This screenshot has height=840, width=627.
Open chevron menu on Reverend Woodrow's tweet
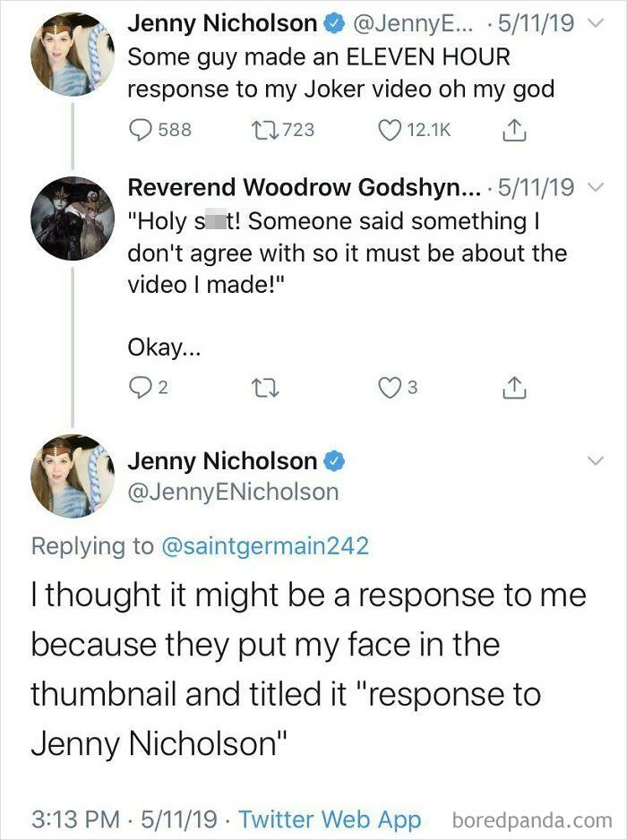(x=596, y=187)
